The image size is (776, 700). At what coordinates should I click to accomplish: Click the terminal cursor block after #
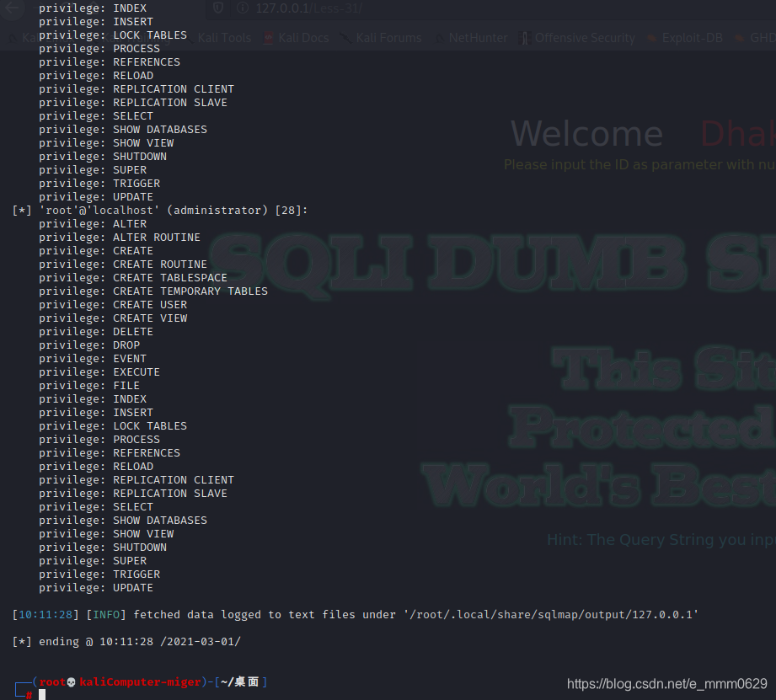pos(42,695)
